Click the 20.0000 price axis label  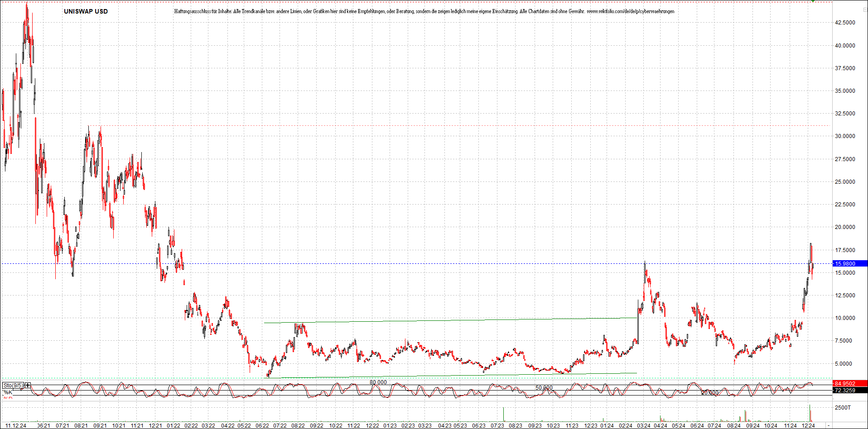(x=845, y=227)
